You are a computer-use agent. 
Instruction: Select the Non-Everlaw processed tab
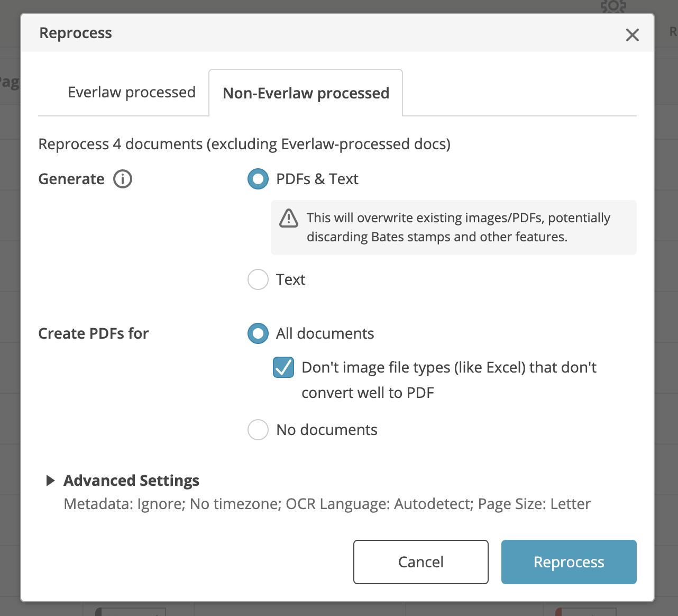306,93
